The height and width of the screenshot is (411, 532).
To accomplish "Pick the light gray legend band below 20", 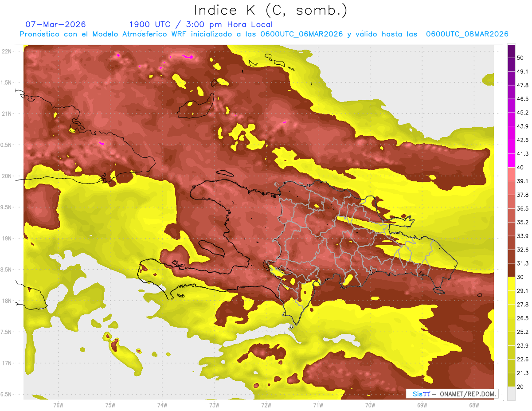I will coord(512,393).
